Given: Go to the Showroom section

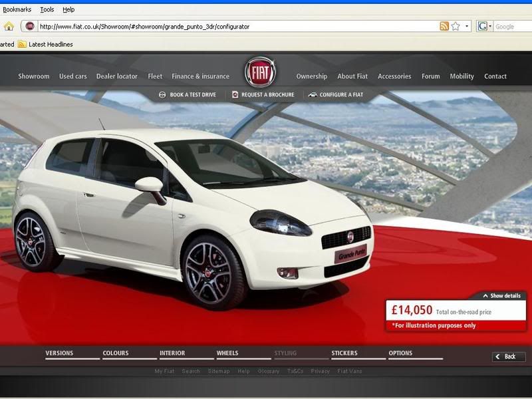Looking at the screenshot, I should (34, 76).
